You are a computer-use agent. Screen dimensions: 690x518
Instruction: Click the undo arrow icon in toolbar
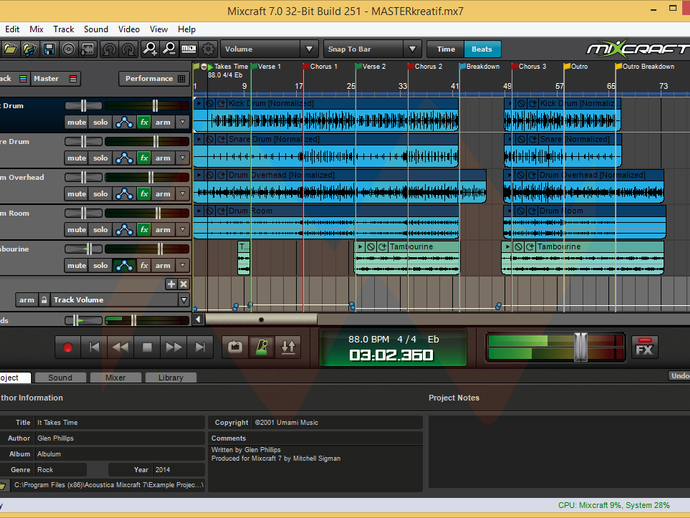[x=109, y=49]
